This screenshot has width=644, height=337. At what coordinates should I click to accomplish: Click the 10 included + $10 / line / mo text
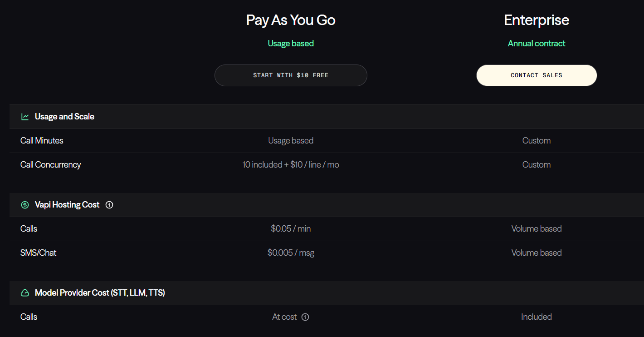(x=291, y=165)
